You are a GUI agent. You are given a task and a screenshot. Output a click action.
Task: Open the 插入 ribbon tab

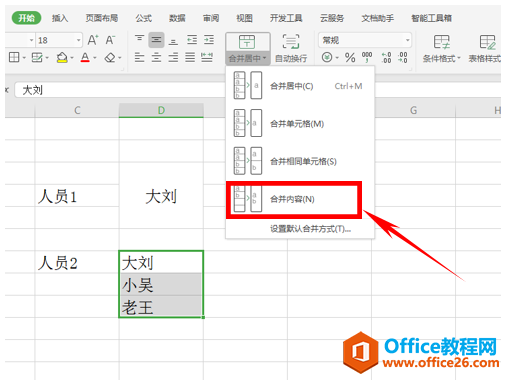coord(60,18)
